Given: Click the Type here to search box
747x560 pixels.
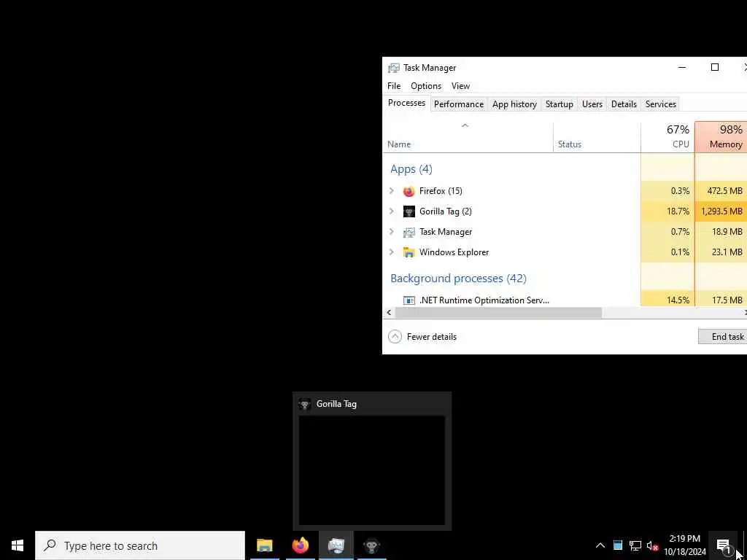Looking at the screenshot, I should [140, 545].
